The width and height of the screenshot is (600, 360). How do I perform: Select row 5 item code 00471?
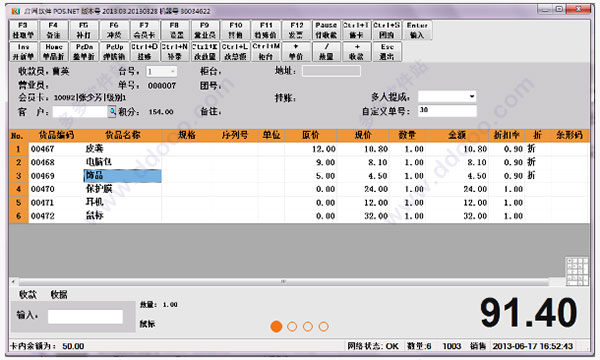click(42, 202)
